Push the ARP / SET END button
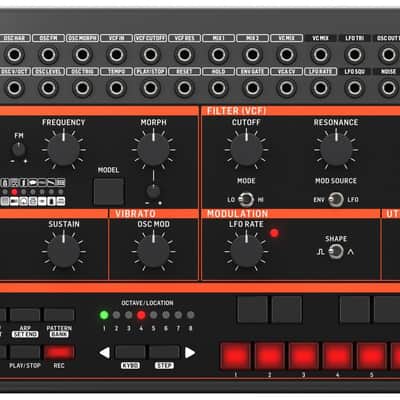The height and width of the screenshot is (400, 400). (x=25, y=315)
